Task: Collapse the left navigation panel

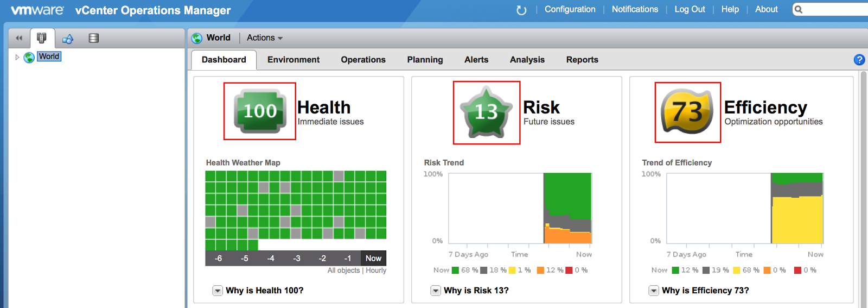Action: 19,38
